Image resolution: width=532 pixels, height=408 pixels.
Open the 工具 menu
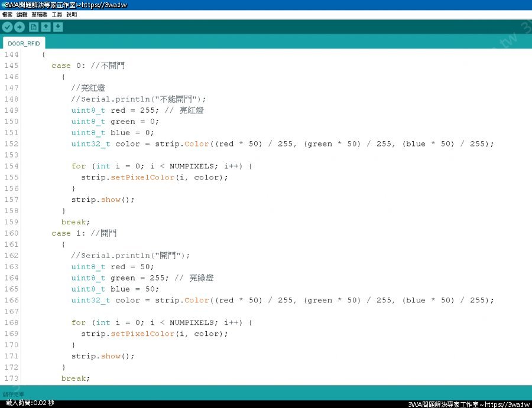pyautogui.click(x=57, y=14)
